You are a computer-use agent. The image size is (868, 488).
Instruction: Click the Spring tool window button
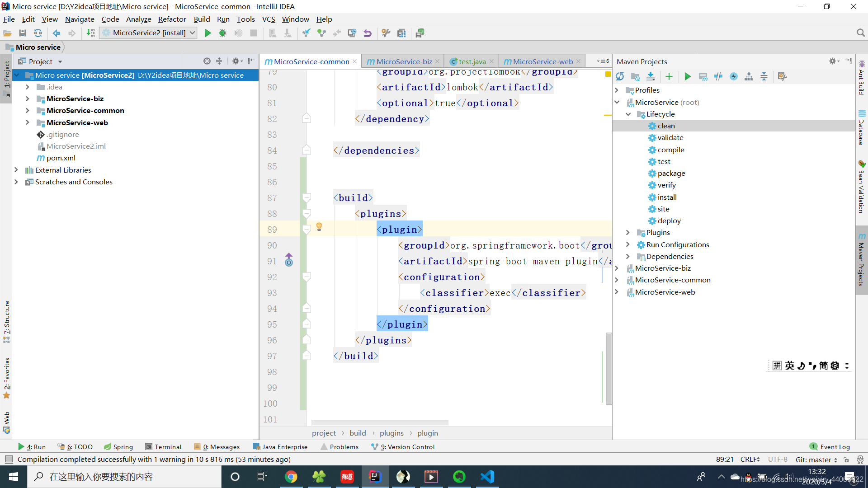(118, 447)
